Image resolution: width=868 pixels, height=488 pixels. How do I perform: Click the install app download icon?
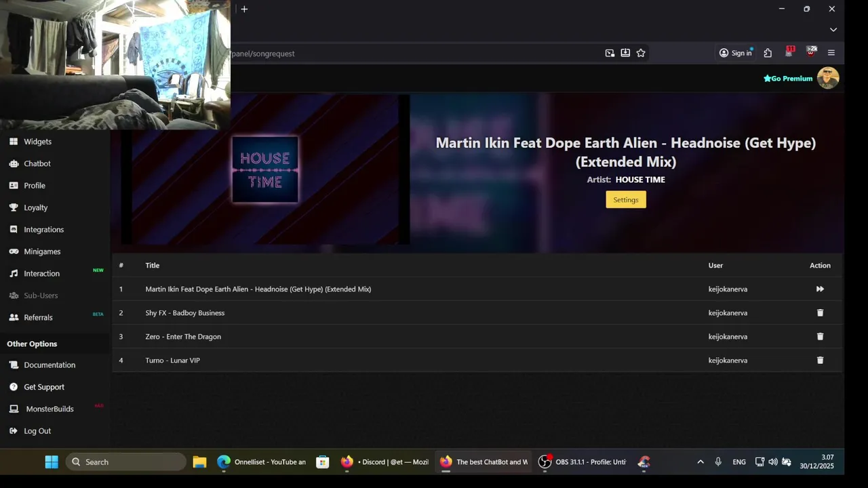tap(625, 53)
